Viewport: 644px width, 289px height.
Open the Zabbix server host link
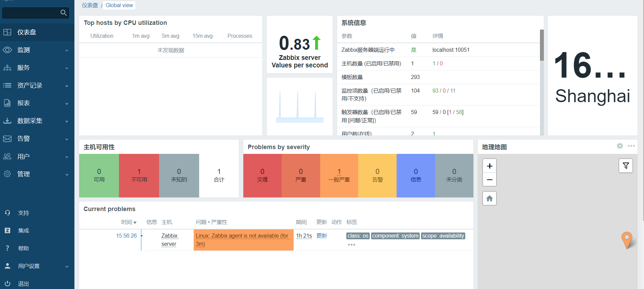click(x=169, y=240)
